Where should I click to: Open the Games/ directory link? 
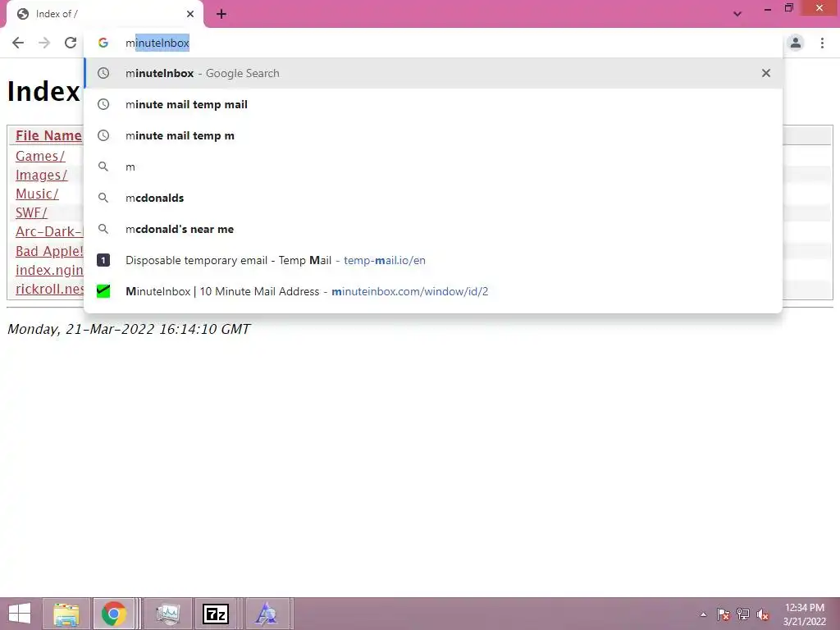coord(40,156)
